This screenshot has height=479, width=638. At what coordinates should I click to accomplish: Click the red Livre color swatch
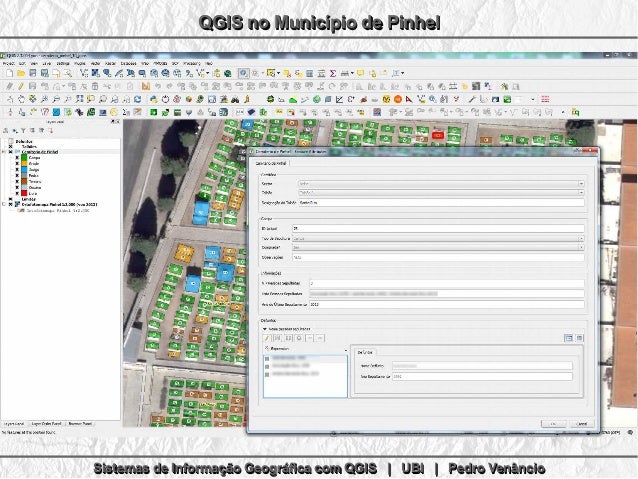[24, 194]
